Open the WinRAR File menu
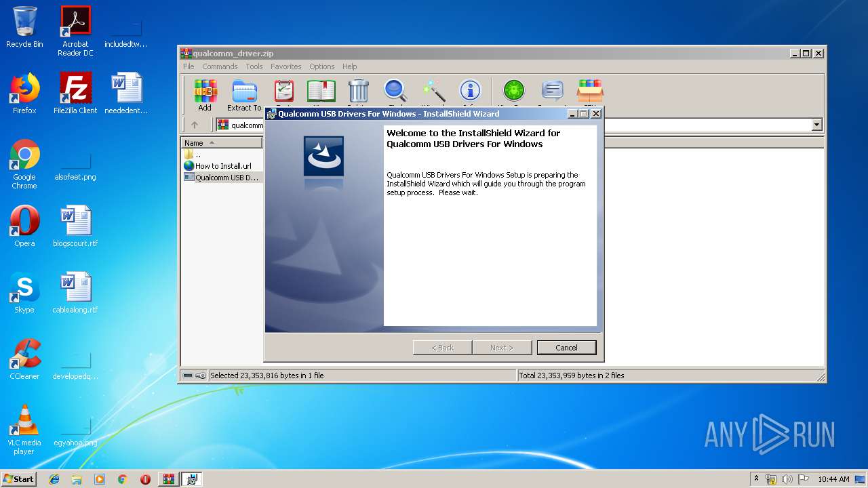The image size is (868, 488). [189, 66]
